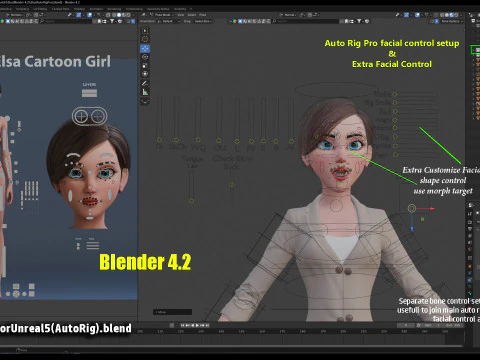Image resolution: width=480 pixels, height=360 pixels.
Task: Toggle left viewport gizmo visibility
Action: 79,15
